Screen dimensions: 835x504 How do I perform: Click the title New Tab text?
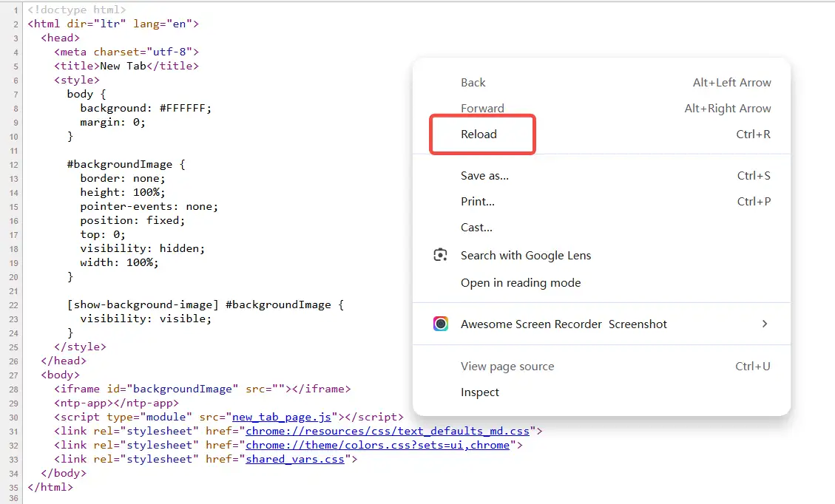(x=123, y=66)
